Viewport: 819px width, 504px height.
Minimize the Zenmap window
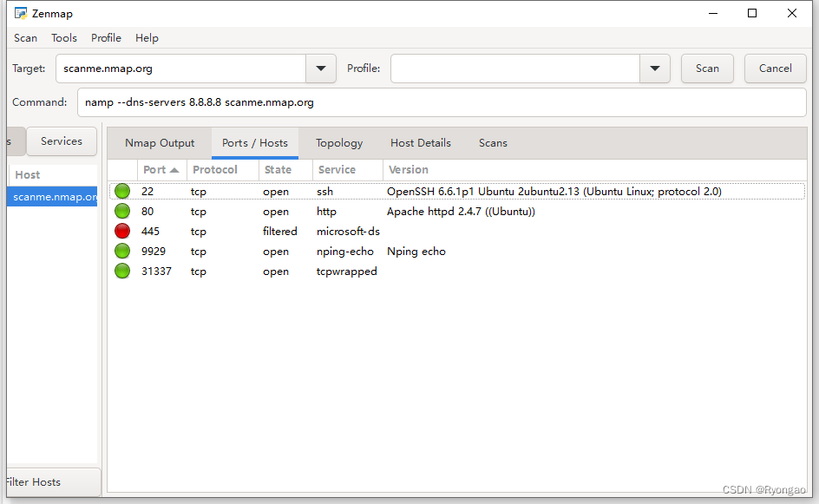point(713,13)
